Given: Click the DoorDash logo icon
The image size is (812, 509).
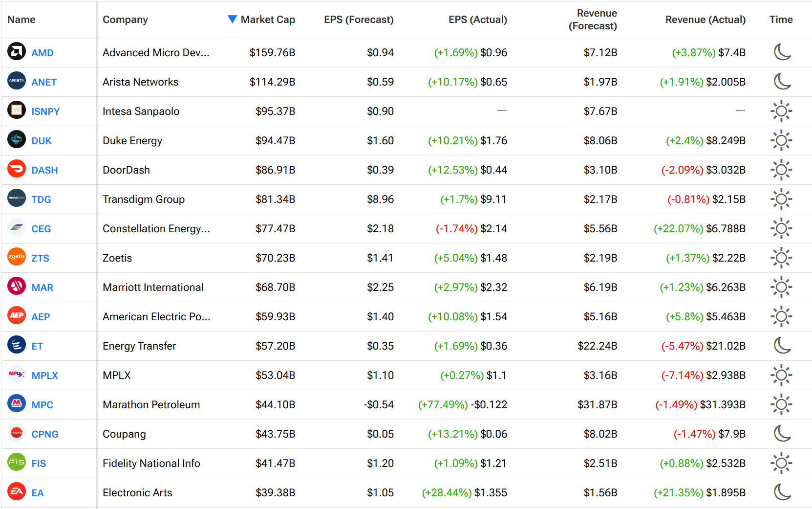Looking at the screenshot, I should point(17,169).
